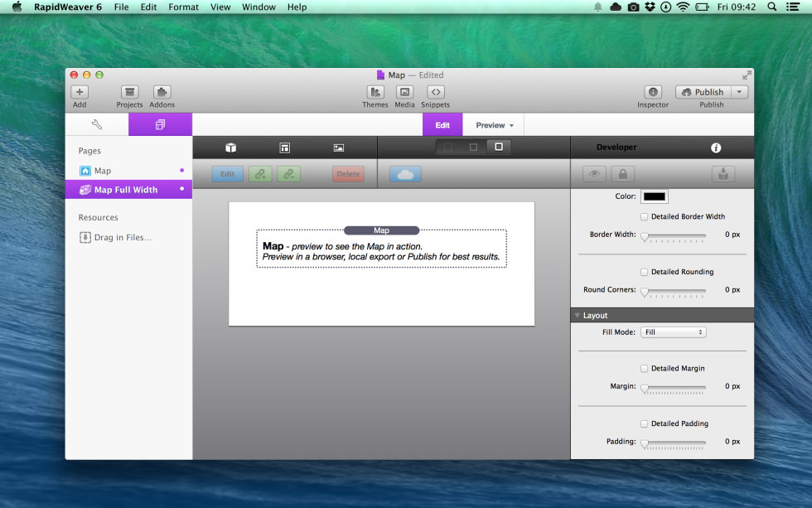This screenshot has height=508, width=812.
Task: Click the red Delete button
Action: coord(348,174)
